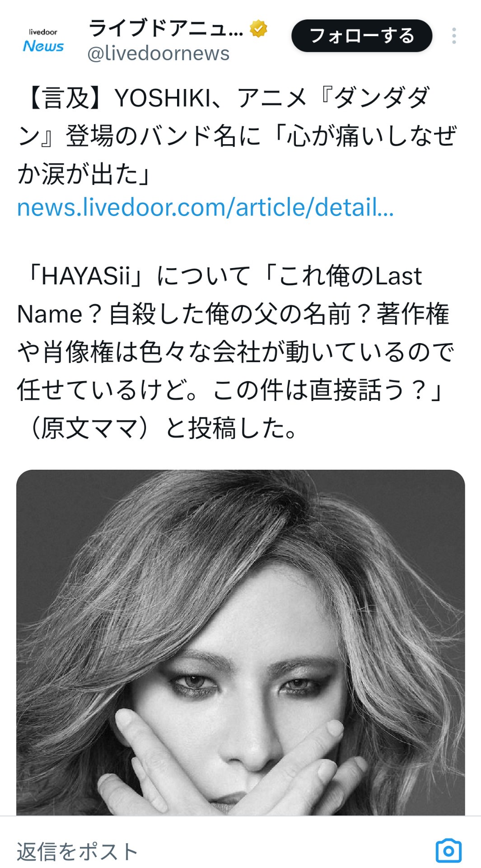
Task: Select the ライブドアニュ… display name
Action: pos(166,28)
